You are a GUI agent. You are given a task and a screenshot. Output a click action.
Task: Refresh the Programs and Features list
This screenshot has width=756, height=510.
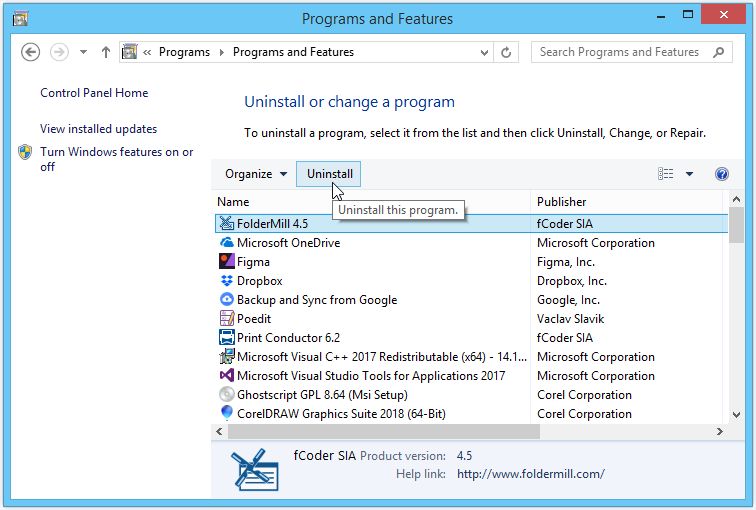(506, 52)
